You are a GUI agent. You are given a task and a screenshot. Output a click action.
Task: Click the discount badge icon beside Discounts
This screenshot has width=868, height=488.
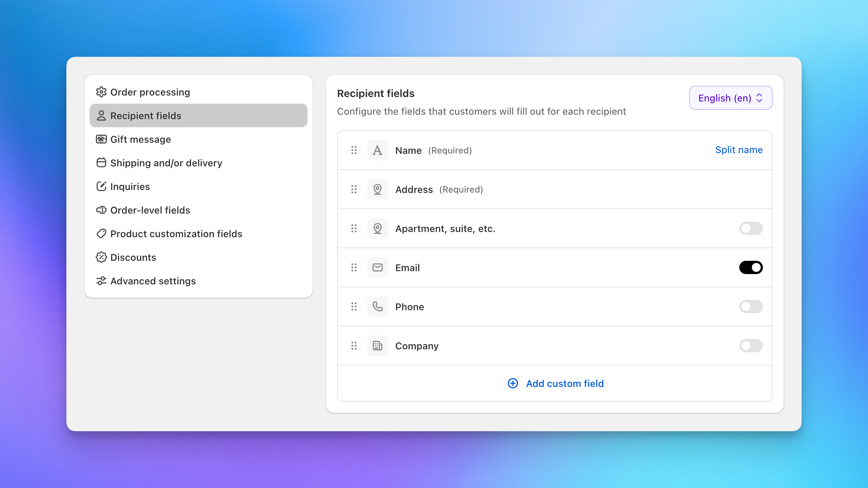pos(101,257)
